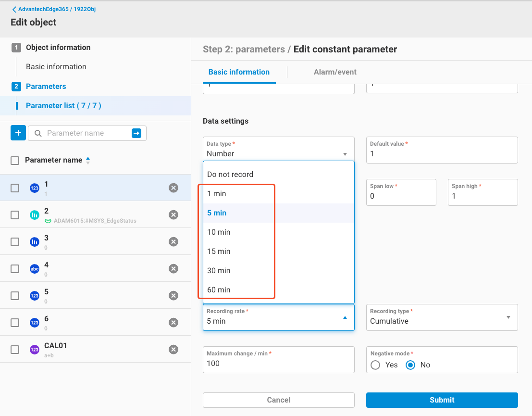
Task: Switch to the Alarm/event tab
Action: 335,72
